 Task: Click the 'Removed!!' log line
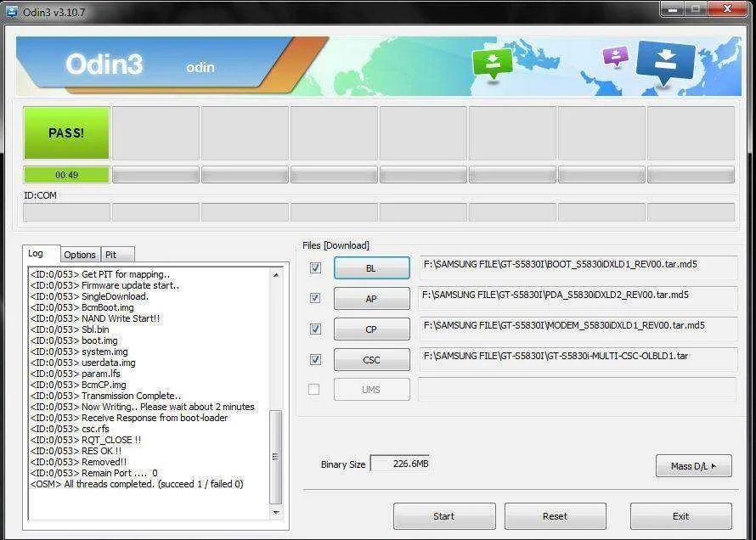pyautogui.click(x=78, y=462)
